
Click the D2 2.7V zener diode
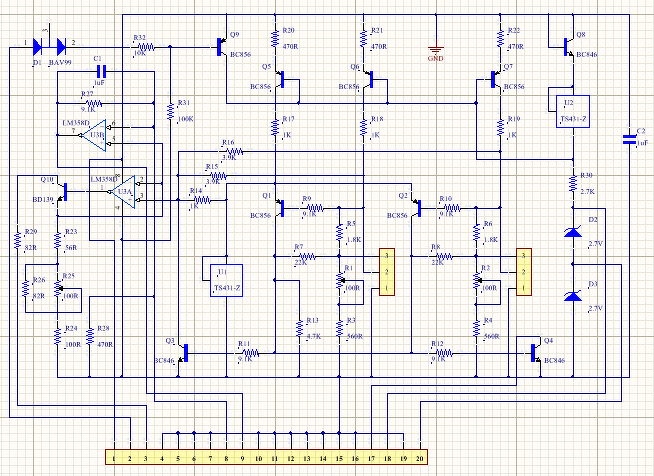click(x=573, y=232)
